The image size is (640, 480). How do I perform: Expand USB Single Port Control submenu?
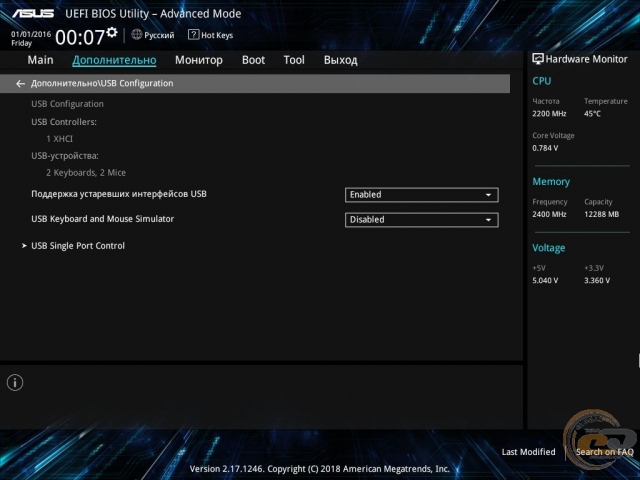tap(78, 246)
